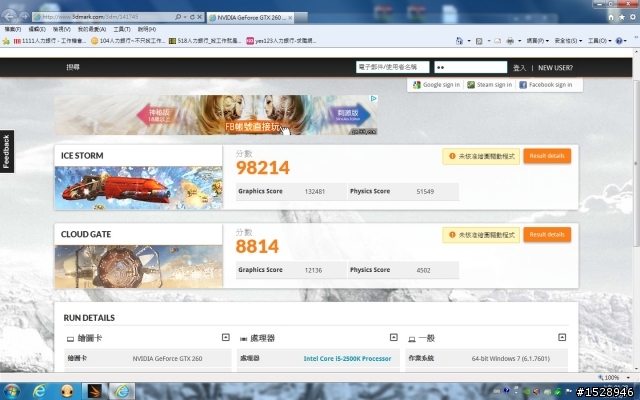The width and height of the screenshot is (640, 400).
Task: Open a new blank browser tab
Action: pyautogui.click(x=301, y=18)
